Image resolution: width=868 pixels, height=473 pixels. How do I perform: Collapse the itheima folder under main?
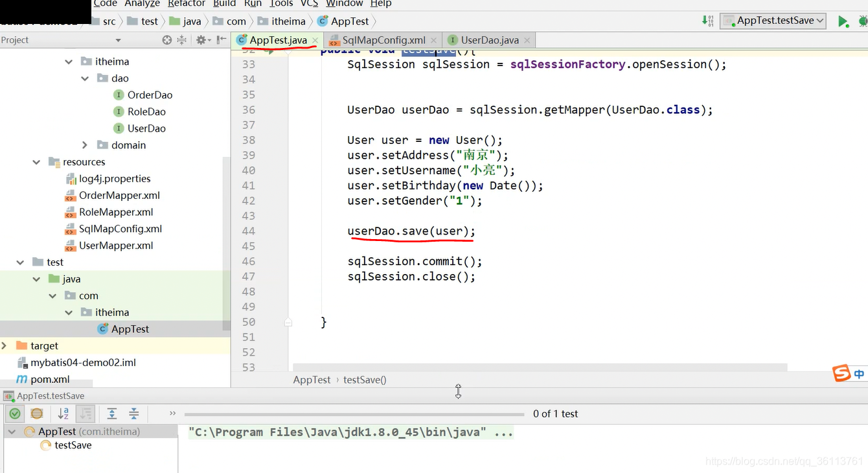[x=69, y=62]
